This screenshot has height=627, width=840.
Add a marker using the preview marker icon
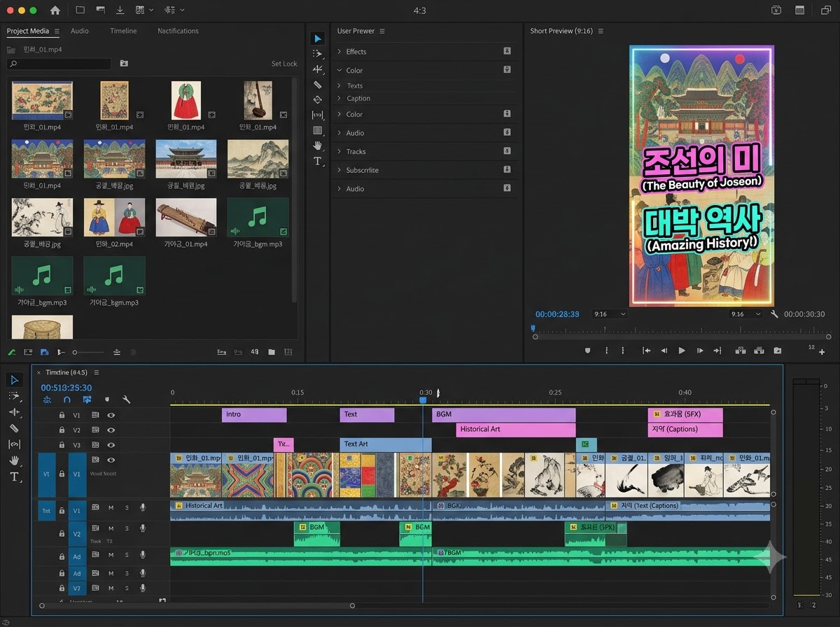tap(588, 351)
